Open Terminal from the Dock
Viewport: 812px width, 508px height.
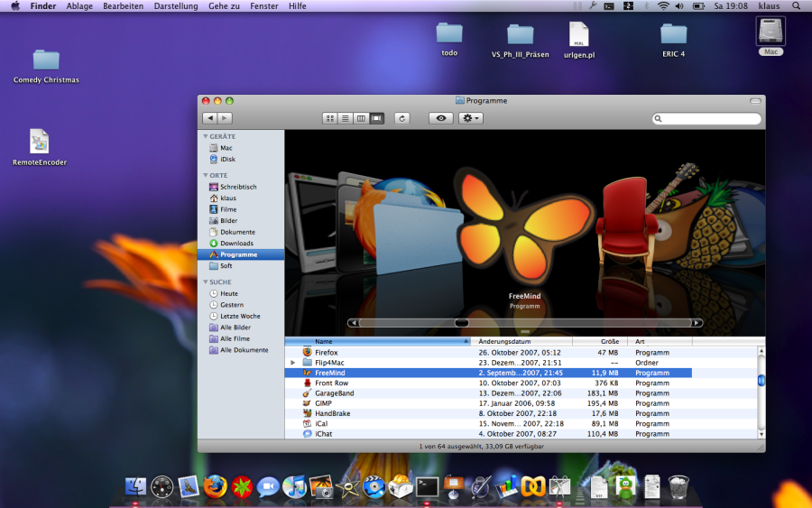(428, 487)
